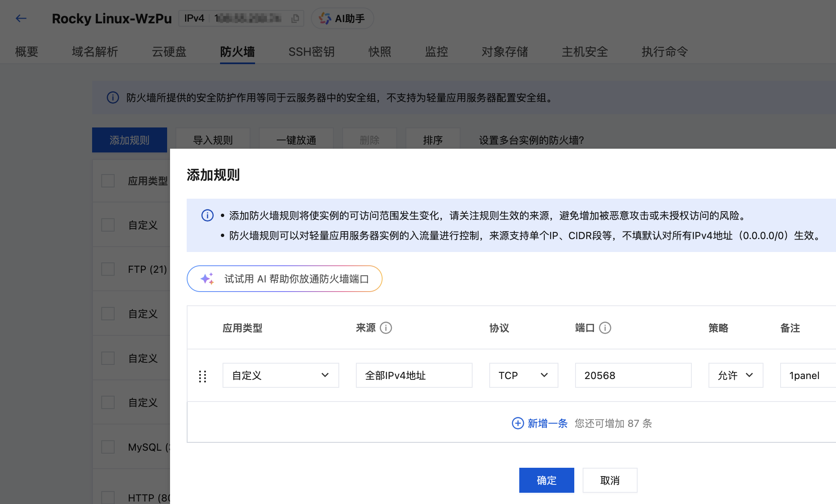Open the TCP protocol dropdown
This screenshot has width=836, height=504.
point(523,375)
